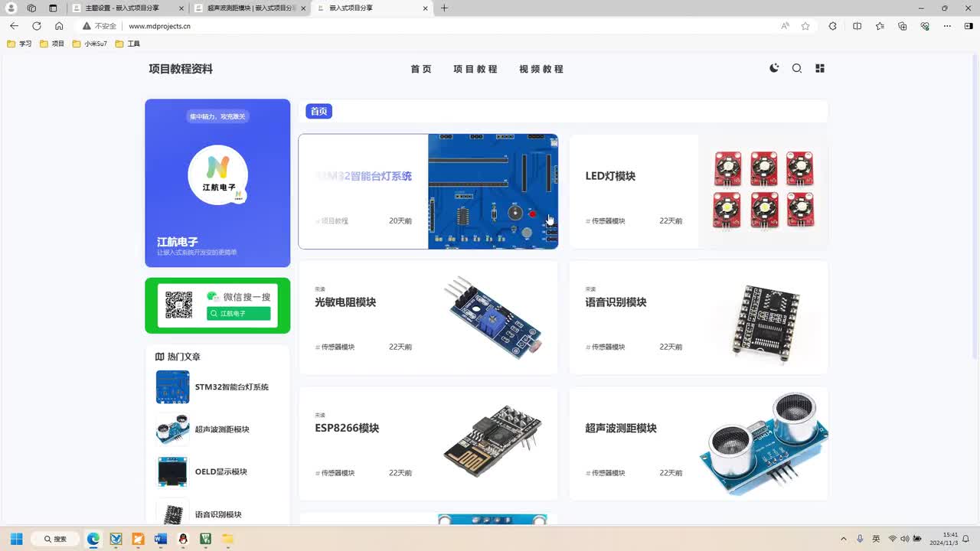
Task: Click the 江航电子 profile avatar logo
Action: [x=218, y=175]
